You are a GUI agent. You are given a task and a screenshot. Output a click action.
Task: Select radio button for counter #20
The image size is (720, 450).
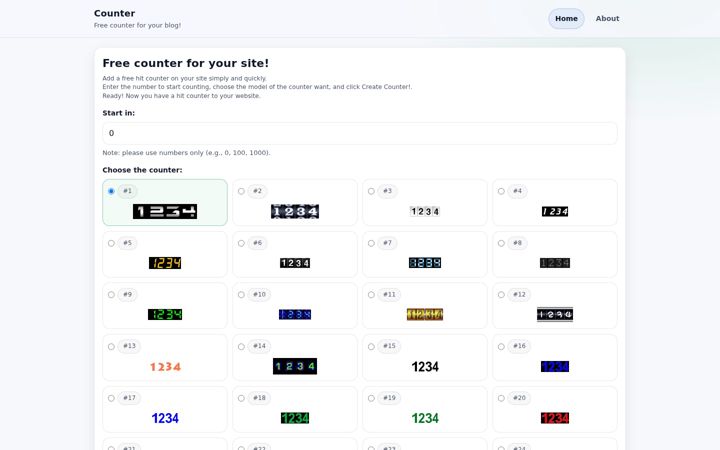(x=501, y=398)
